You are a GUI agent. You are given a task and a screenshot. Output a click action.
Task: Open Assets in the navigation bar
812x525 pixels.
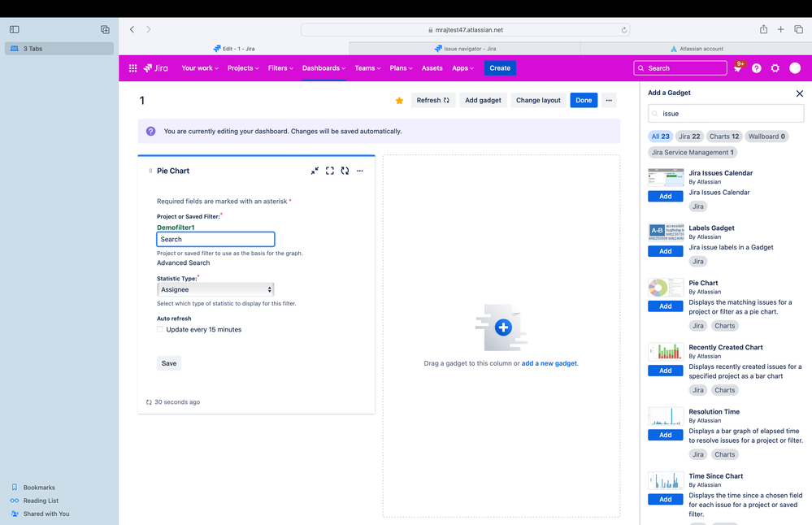(x=432, y=67)
